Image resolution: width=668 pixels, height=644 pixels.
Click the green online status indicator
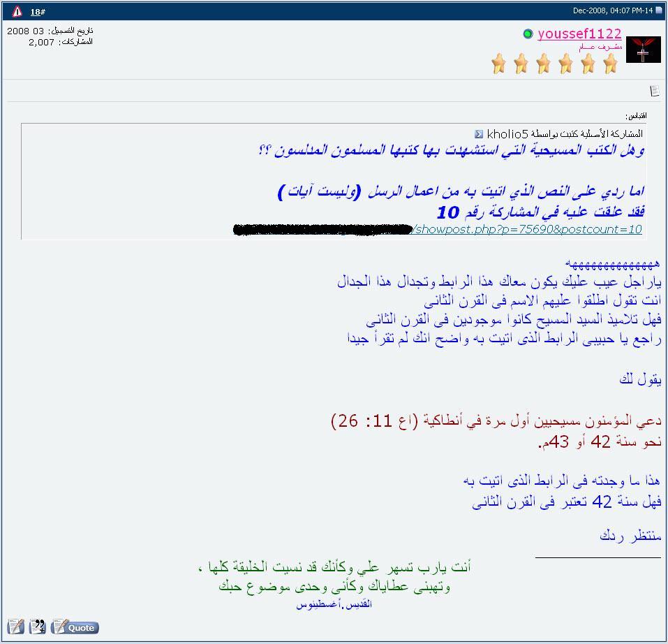point(528,34)
